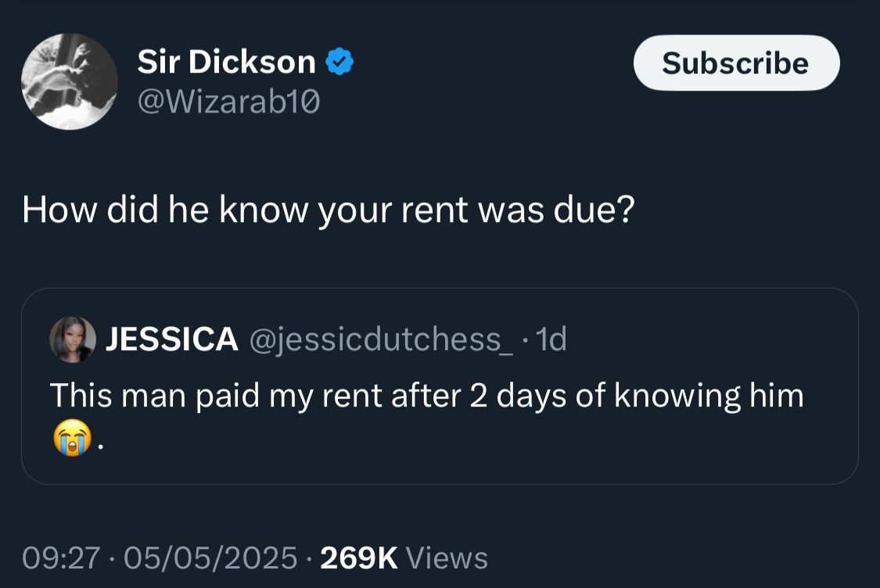Click the crying face emoji
Viewport: 880px width, 588px height.
point(70,438)
